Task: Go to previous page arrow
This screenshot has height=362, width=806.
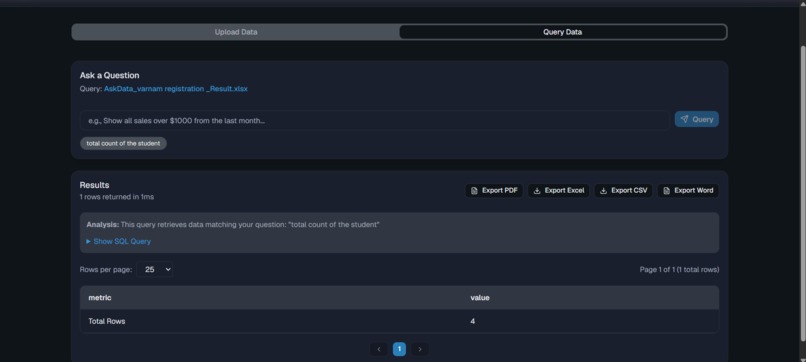Action: (379, 349)
